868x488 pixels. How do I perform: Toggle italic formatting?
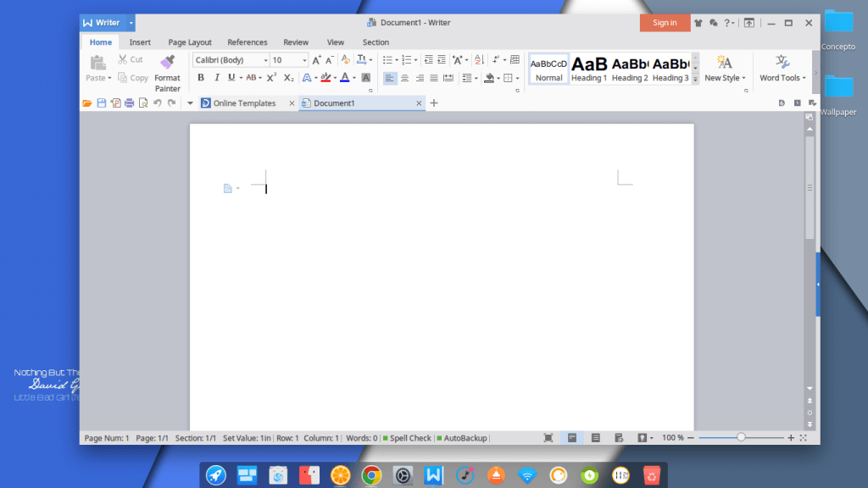[x=216, y=78]
